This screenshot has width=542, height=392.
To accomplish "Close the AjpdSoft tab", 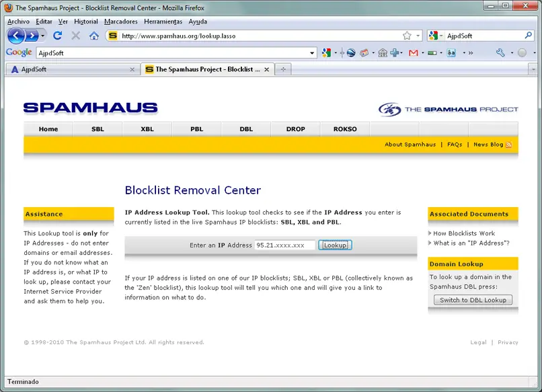I will click(x=132, y=69).
